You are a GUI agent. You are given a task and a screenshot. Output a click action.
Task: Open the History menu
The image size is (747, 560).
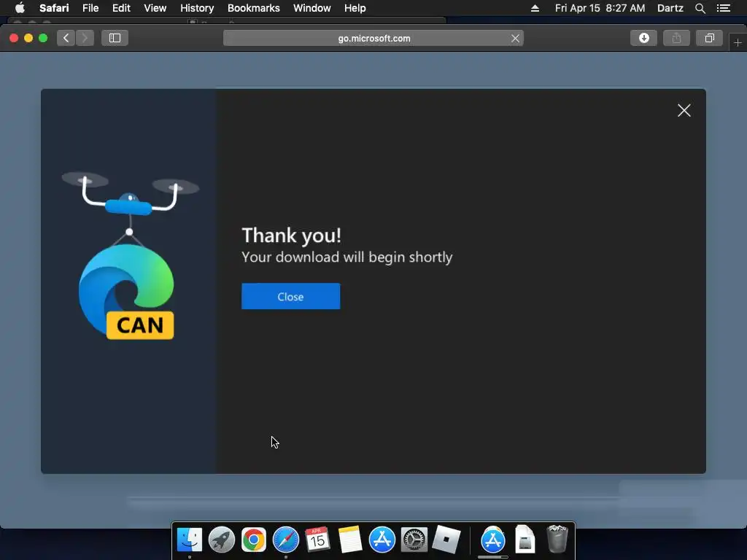[x=197, y=8]
